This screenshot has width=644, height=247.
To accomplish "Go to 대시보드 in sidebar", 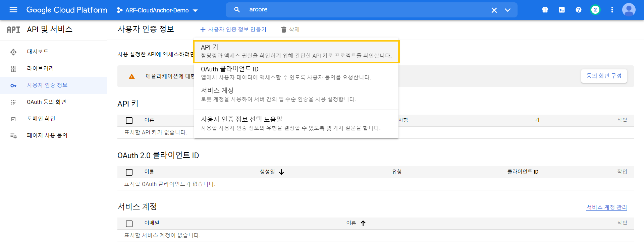I will 54,52.
